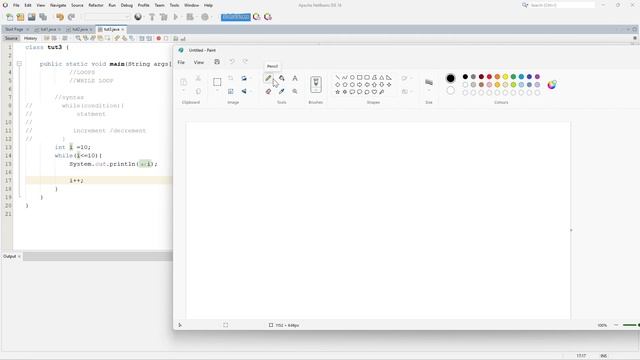
Task: Open the View menu in Paint
Action: [199, 62]
